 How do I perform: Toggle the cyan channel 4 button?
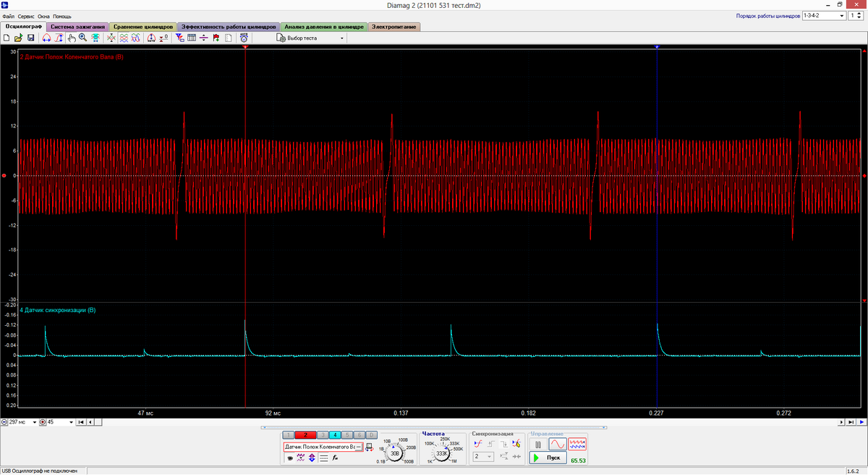335,434
